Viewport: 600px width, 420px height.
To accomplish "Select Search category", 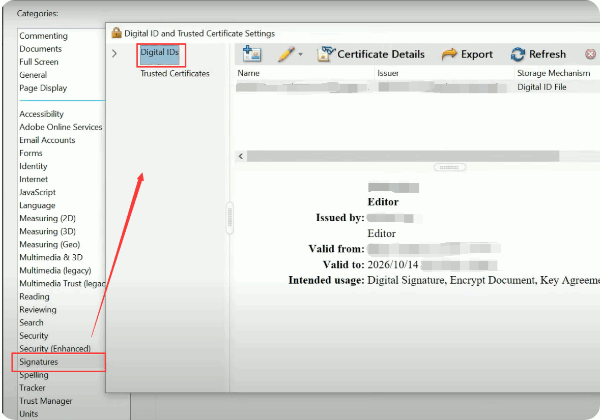I will coord(31,323).
